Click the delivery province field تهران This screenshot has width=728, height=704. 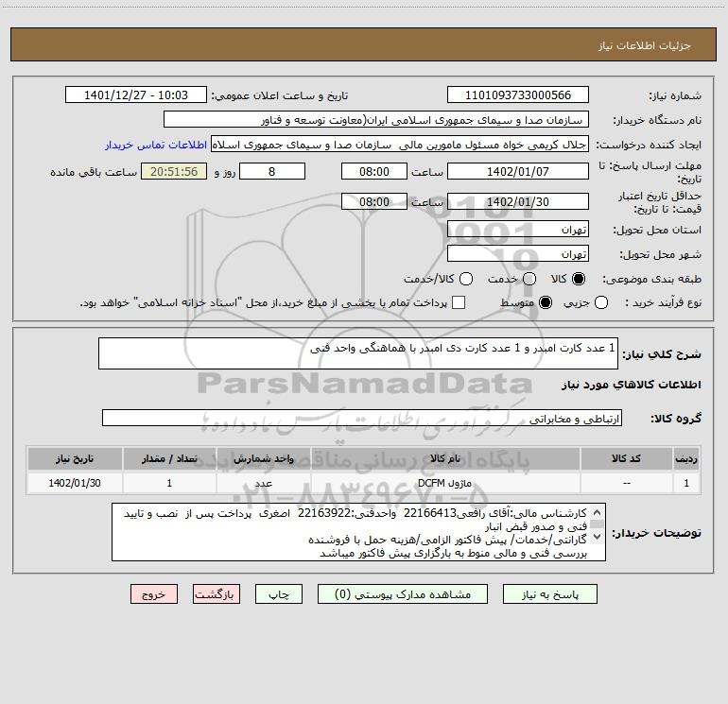pos(518,229)
